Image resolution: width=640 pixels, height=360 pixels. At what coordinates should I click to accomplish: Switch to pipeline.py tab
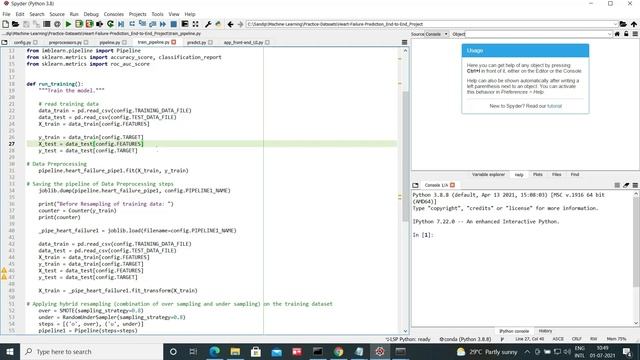point(110,42)
